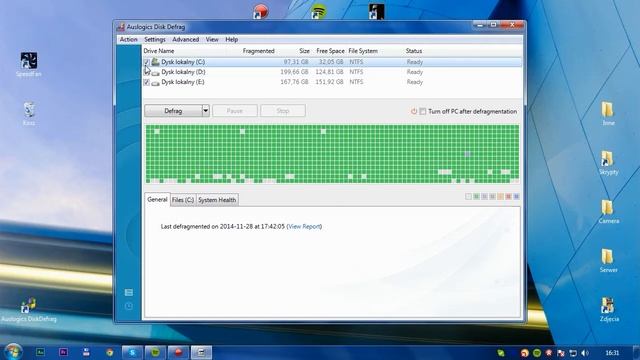
Task: Click the green legend color square
Action: click(x=476, y=197)
